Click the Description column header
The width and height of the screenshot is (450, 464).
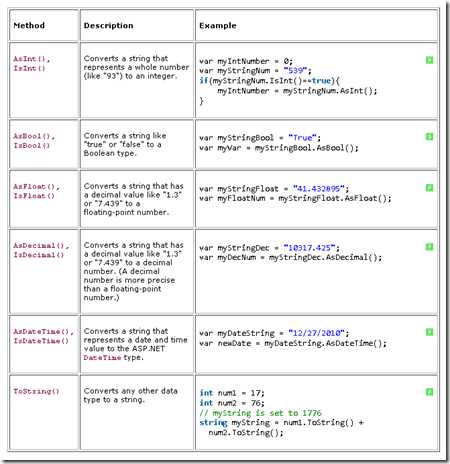click(x=108, y=26)
